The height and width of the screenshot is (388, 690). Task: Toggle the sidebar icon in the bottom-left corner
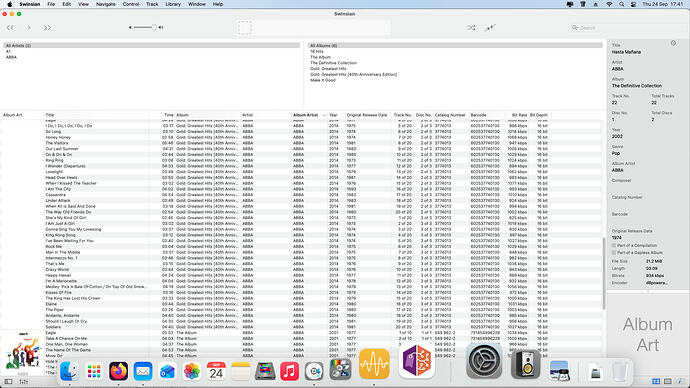coord(8,382)
